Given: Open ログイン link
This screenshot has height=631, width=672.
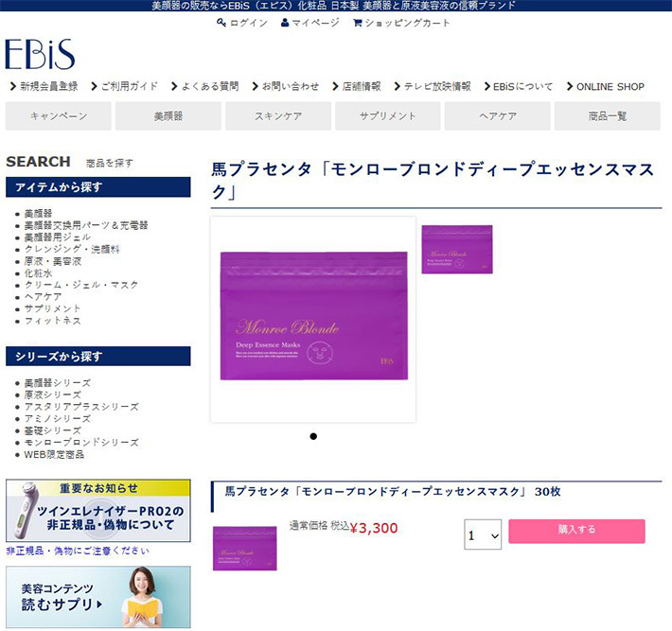Looking at the screenshot, I should (x=249, y=23).
